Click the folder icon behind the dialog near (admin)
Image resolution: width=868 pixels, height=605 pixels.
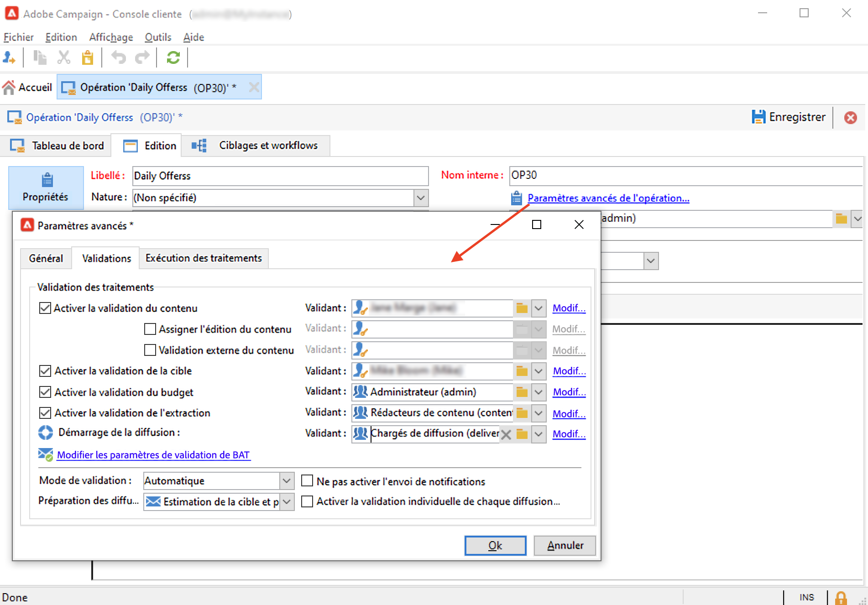coord(842,219)
